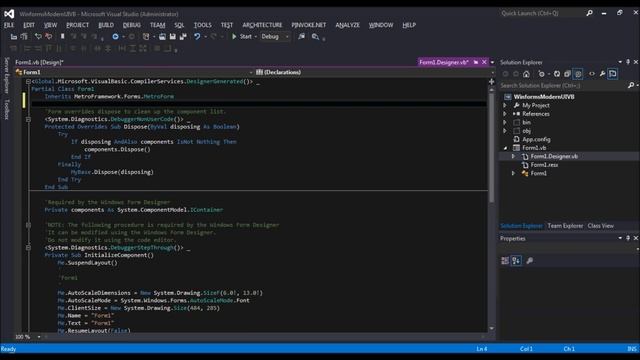Click the Quick Launch input field
This screenshot has height=360, width=640.
(x=541, y=13)
